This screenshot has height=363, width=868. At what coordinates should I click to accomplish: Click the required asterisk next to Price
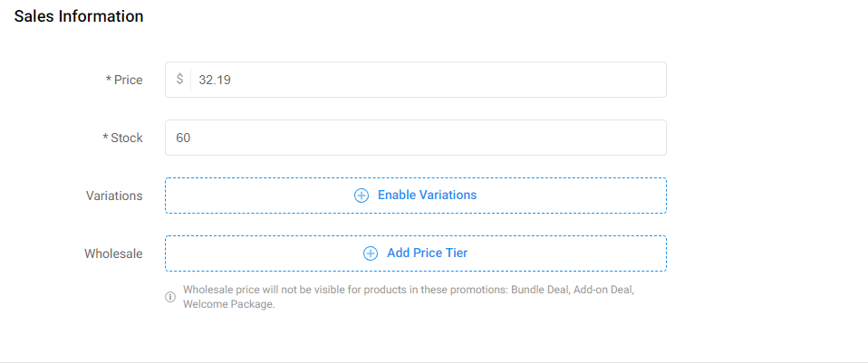click(108, 81)
